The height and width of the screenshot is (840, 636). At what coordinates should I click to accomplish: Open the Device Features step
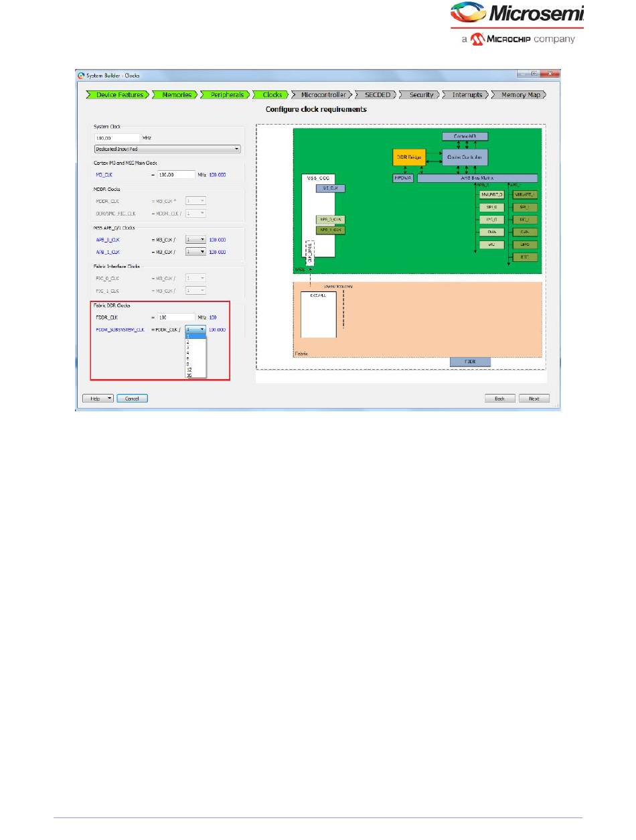(118, 95)
